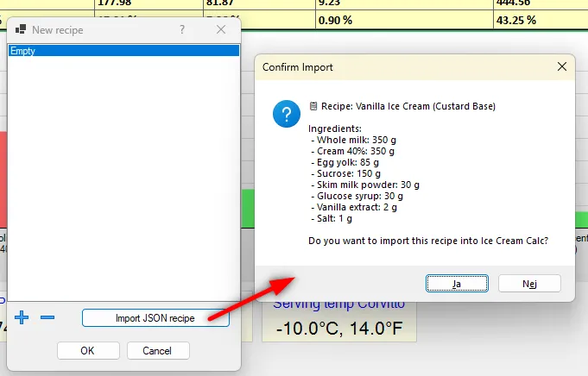Click the New recipe title text
The image size is (588, 376).
(58, 30)
